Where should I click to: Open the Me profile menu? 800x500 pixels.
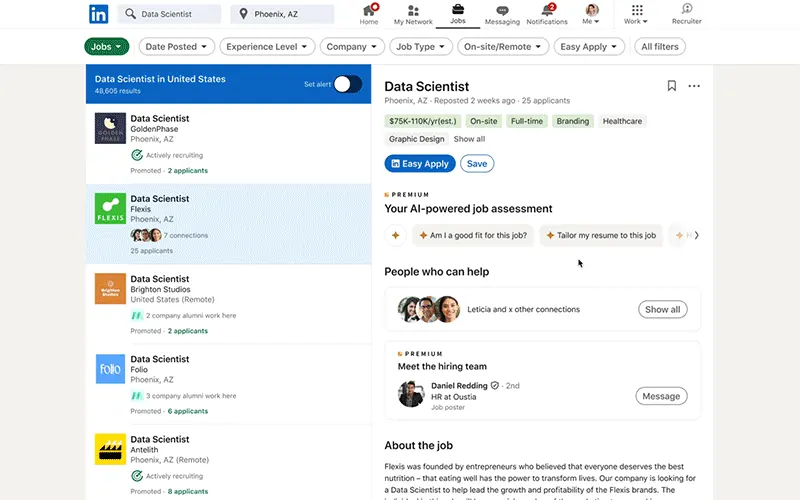click(592, 14)
